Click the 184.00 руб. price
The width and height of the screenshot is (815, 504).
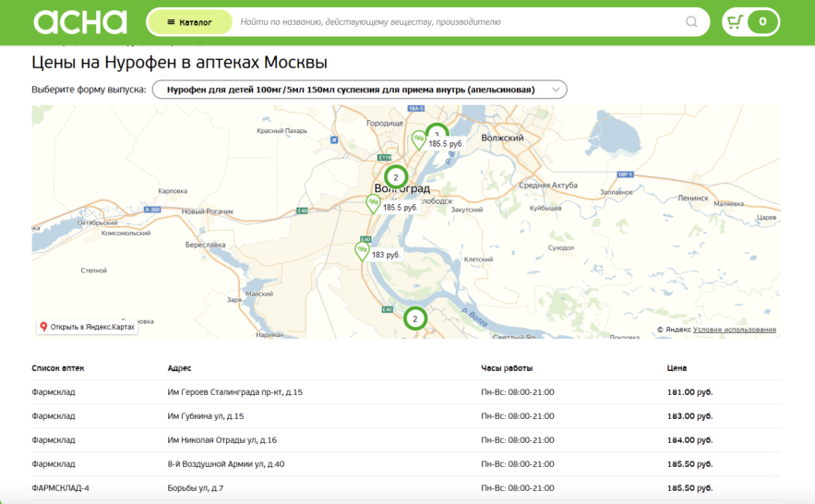[689, 440]
